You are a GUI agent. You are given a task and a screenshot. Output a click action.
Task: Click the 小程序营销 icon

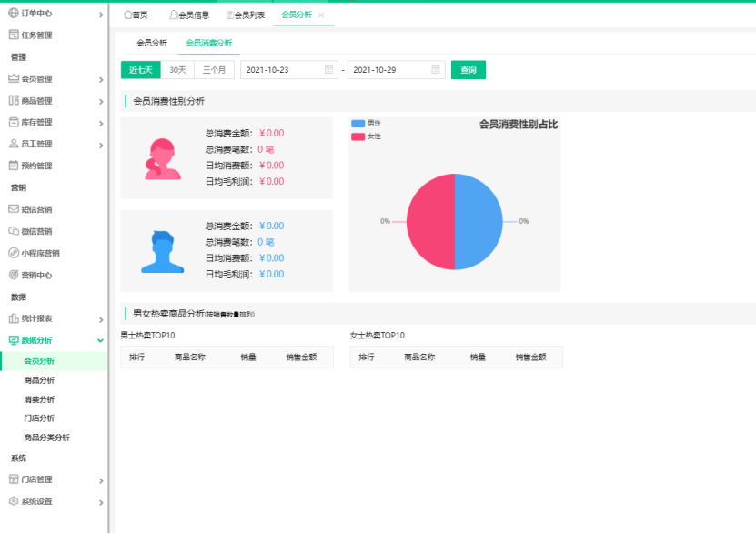pos(14,253)
